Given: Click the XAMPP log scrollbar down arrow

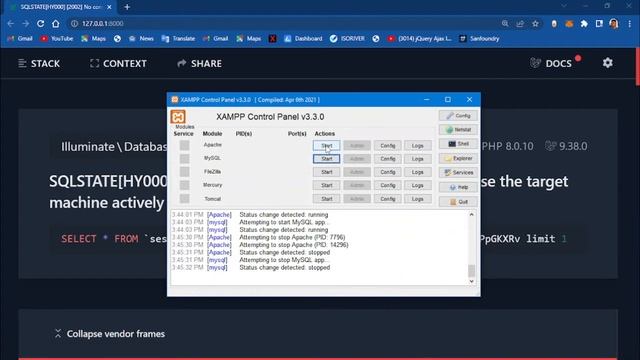Looking at the screenshot, I should tap(471, 281).
